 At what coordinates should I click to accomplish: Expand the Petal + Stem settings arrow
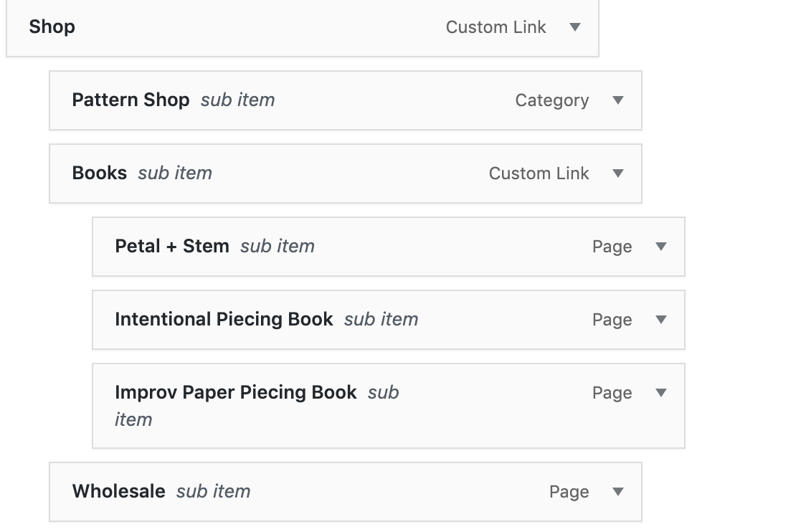pos(662,246)
